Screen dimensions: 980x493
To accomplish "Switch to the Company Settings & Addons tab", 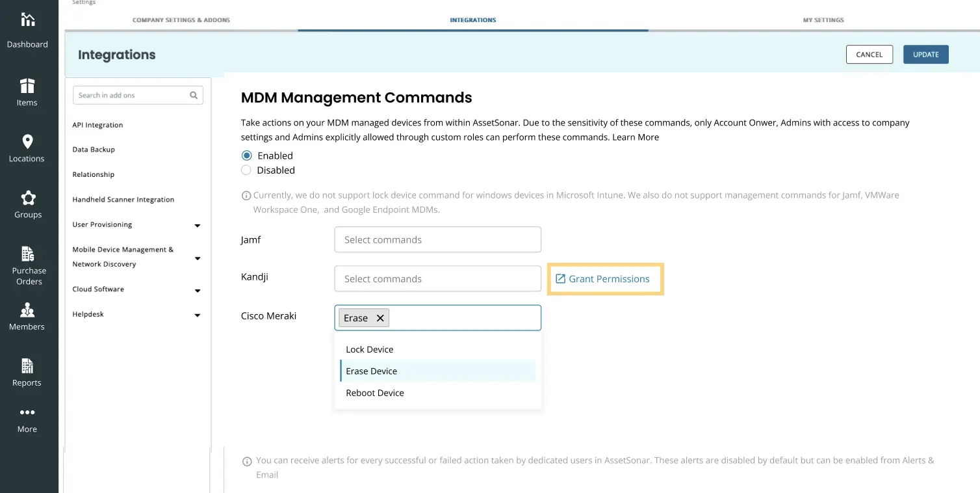I will tap(181, 20).
